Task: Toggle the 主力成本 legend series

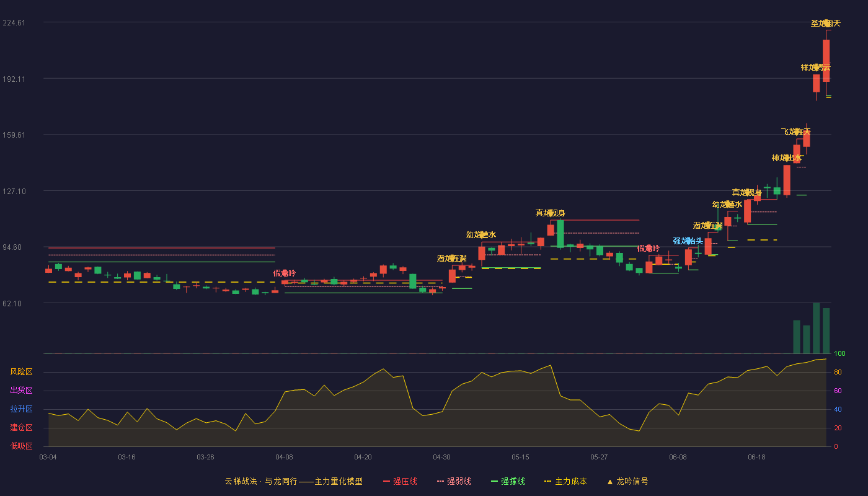Action: (565, 481)
